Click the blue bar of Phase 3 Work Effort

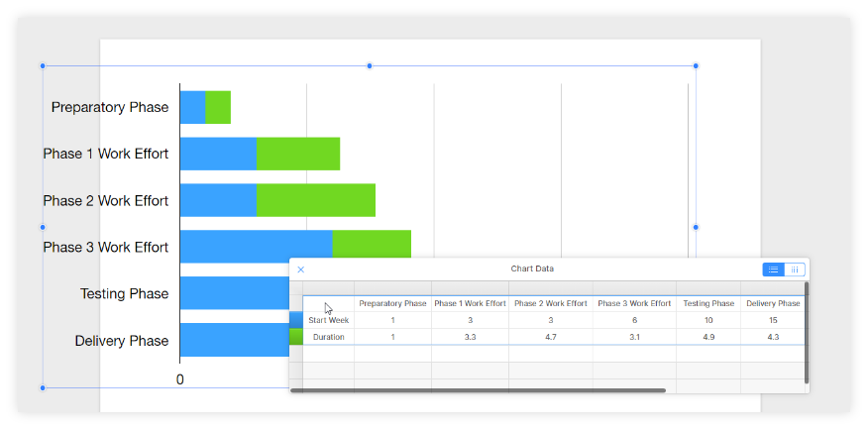(257, 247)
